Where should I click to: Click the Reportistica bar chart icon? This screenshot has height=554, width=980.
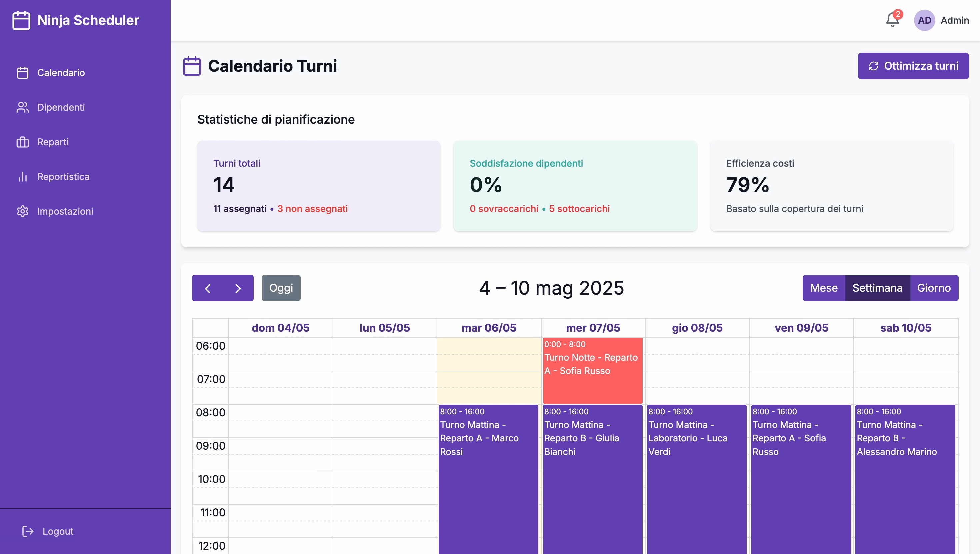pyautogui.click(x=22, y=177)
